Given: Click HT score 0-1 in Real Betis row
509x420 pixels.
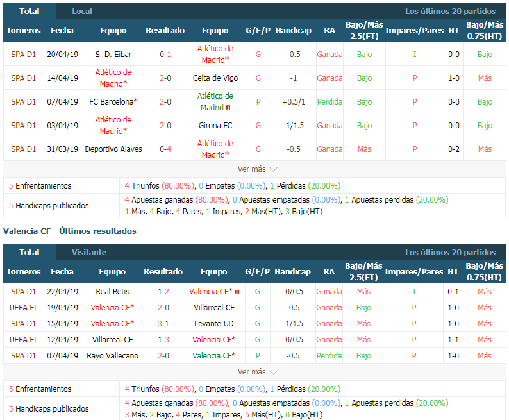Looking at the screenshot, I should pyautogui.click(x=453, y=292).
